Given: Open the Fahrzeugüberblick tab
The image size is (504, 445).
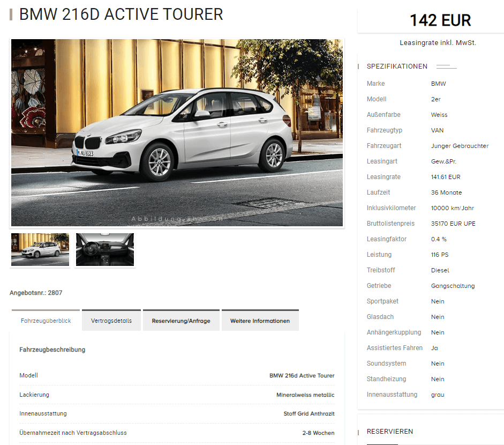Looking at the screenshot, I should 46,321.
